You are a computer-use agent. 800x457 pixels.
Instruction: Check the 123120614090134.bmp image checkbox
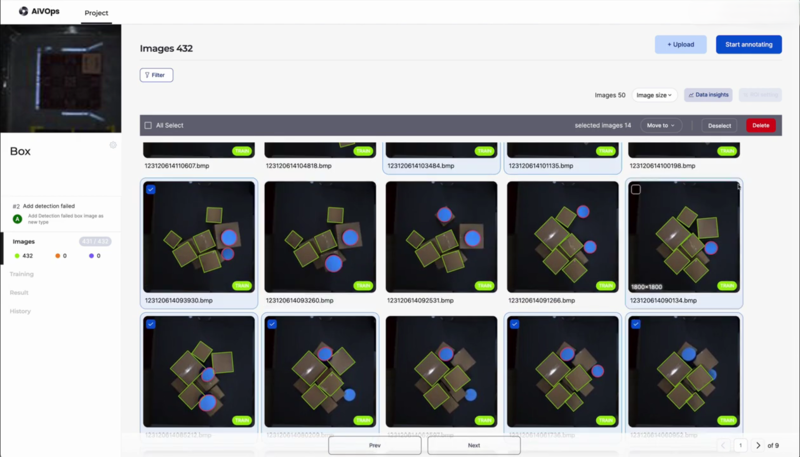(635, 189)
